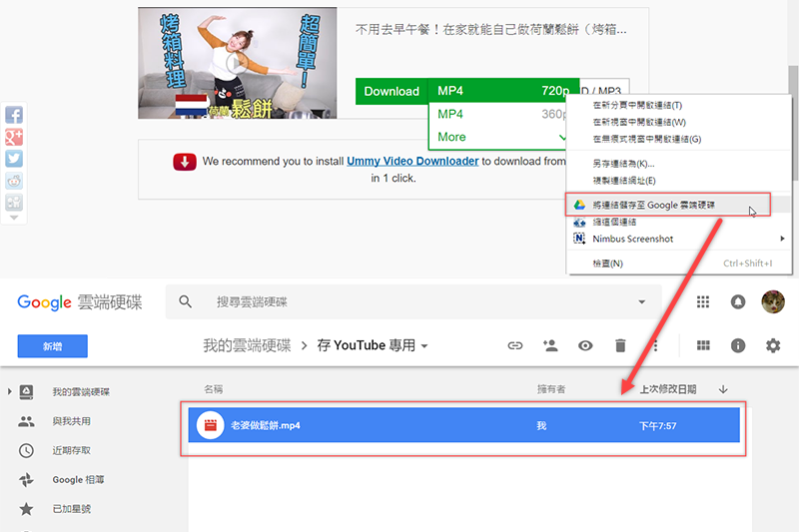The image size is (799, 532).
Task: Open Google Photos in the sidebar
Action: 78,479
